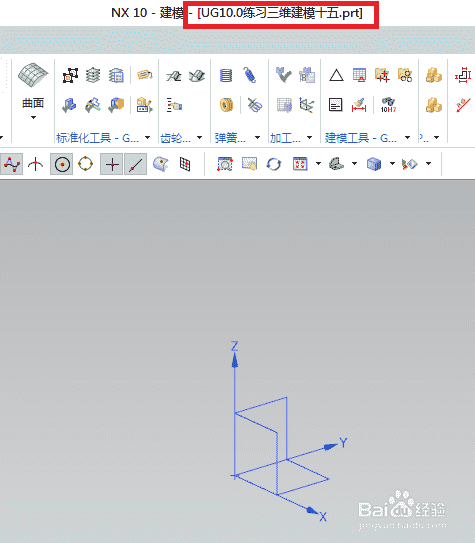Select the blue compression spring icon

(226, 75)
